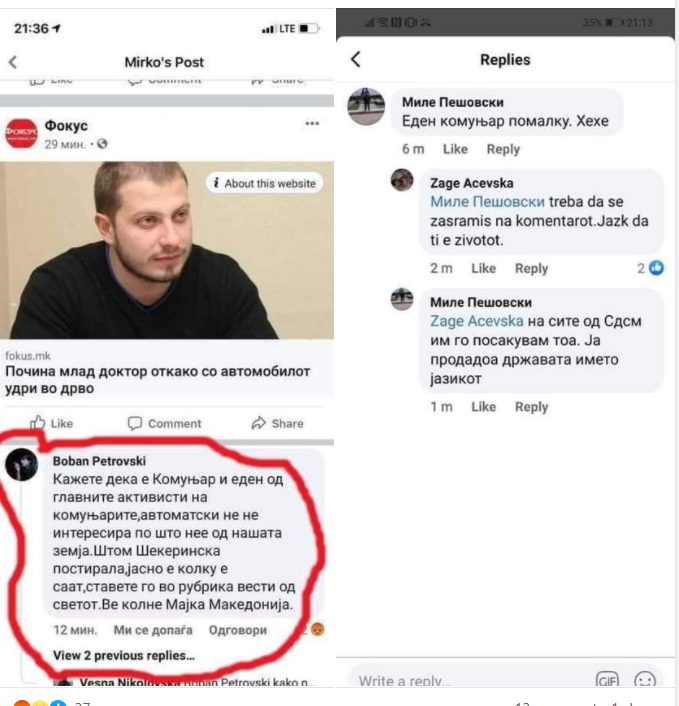Viewport: 679px width, 706px height.
Task: Open Фокус page profile picture
Action: [21, 133]
